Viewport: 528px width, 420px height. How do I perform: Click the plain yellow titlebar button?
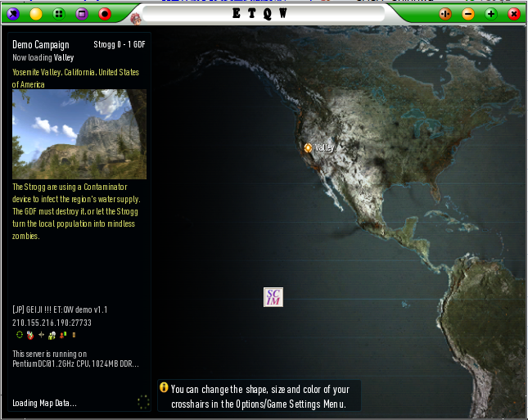[x=36, y=14]
